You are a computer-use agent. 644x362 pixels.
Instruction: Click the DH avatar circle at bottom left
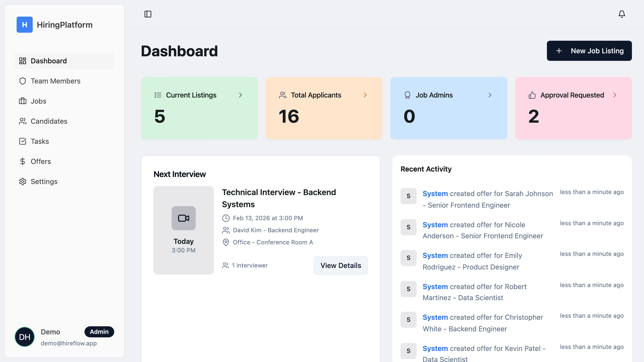point(24,337)
